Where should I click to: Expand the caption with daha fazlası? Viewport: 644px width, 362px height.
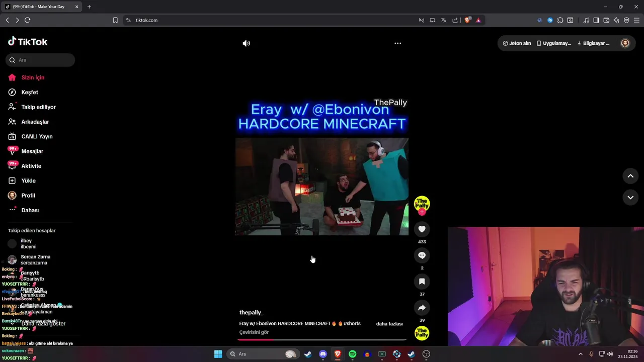389,324
